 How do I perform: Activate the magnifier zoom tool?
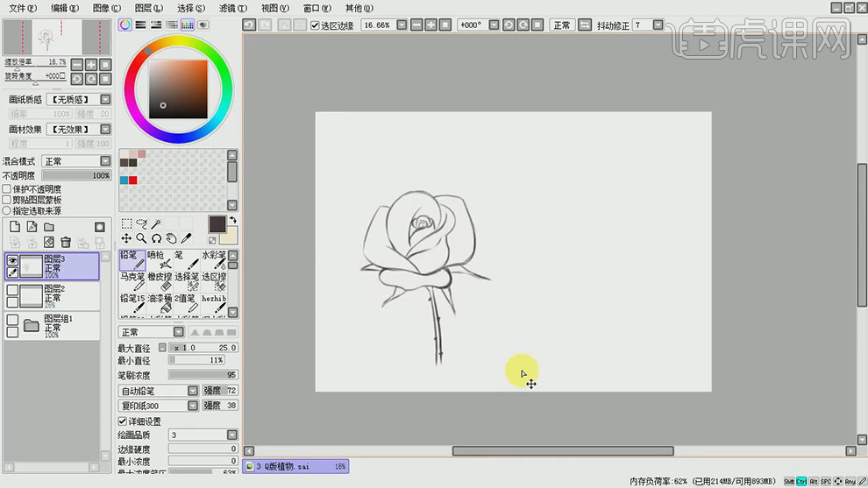pyautogui.click(x=141, y=238)
